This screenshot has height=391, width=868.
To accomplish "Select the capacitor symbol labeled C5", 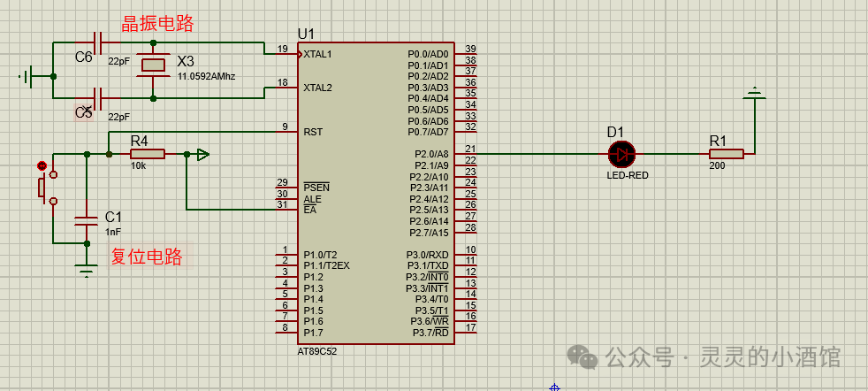I will [x=99, y=98].
